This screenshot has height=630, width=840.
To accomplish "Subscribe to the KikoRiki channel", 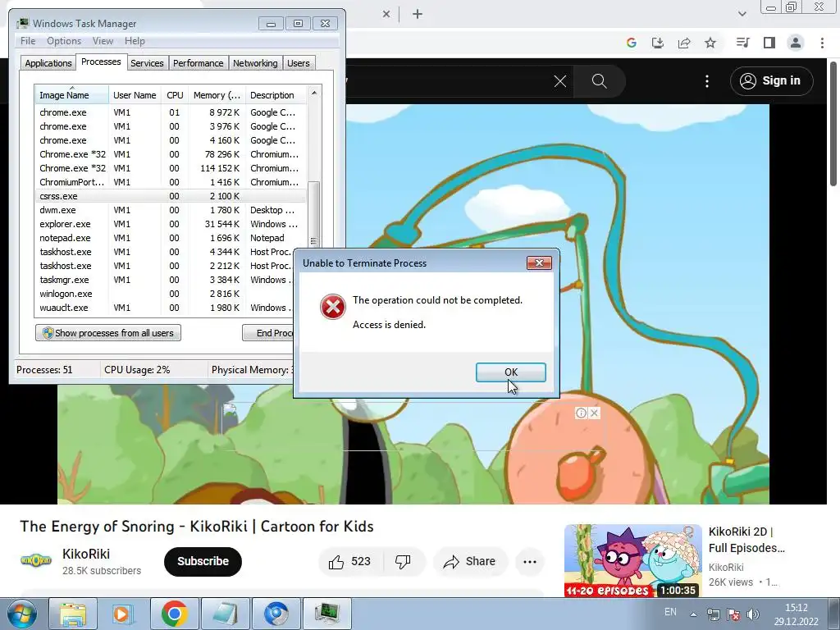I will (x=203, y=561).
